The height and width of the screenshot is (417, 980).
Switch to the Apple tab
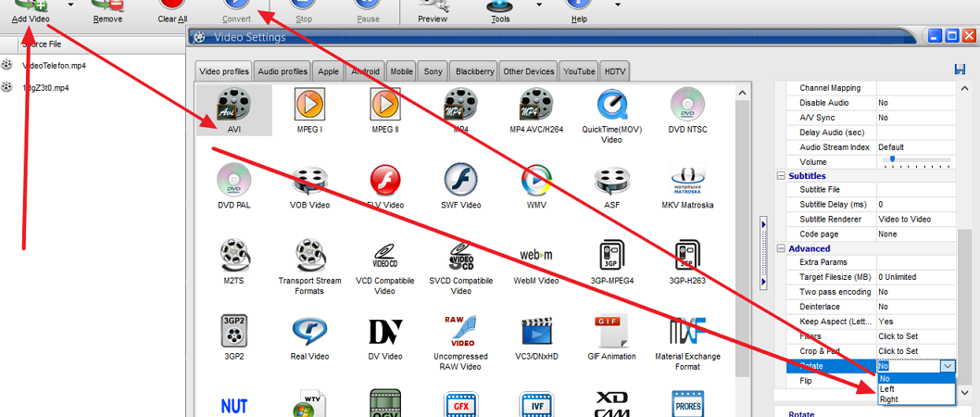coord(328,71)
